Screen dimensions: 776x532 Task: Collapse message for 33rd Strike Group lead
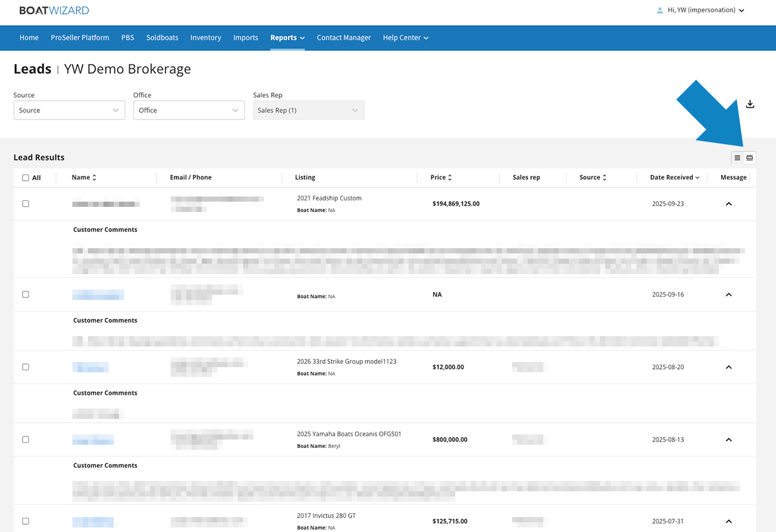[x=729, y=367]
